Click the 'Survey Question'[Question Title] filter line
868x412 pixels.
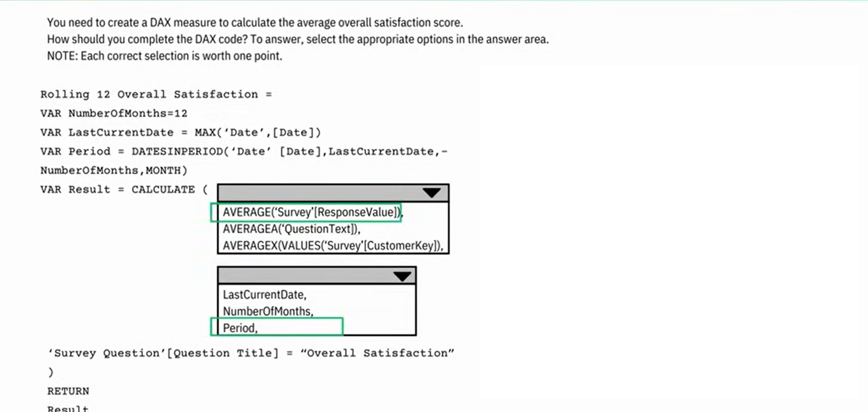pos(251,353)
